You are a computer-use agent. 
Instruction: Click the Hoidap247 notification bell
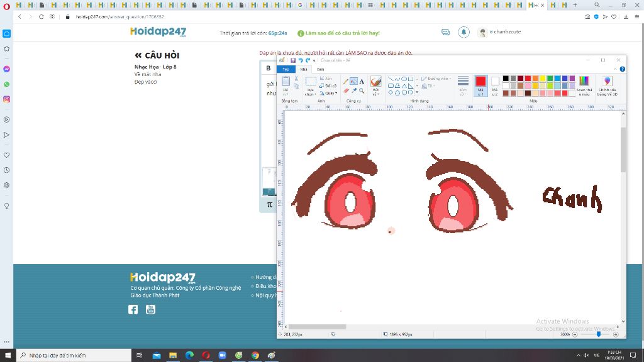[x=464, y=32]
